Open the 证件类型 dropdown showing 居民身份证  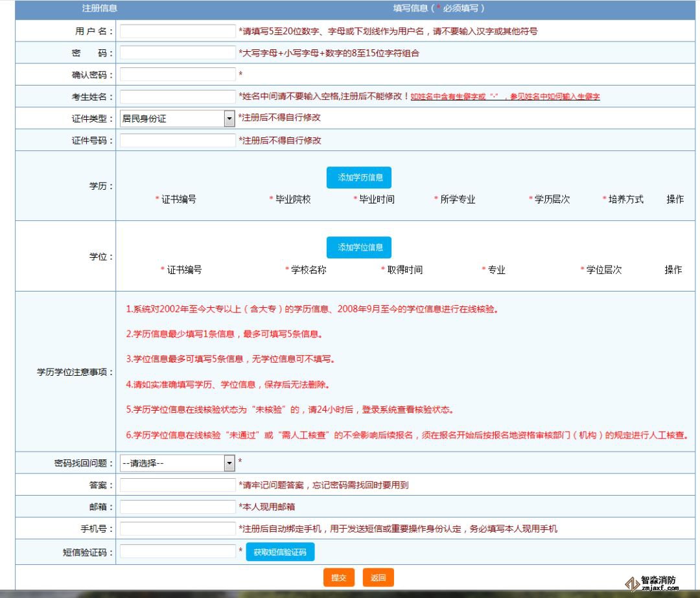(172, 119)
